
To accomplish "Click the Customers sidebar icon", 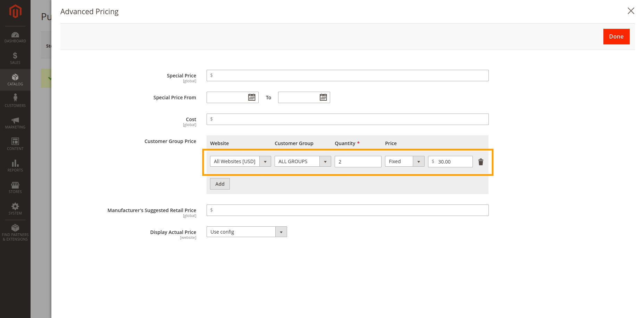I will pos(15,101).
